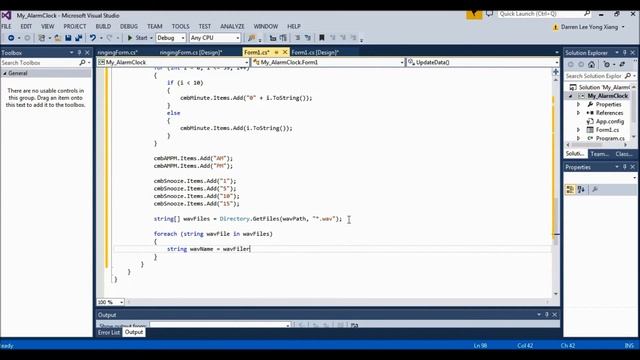
Task: Undo the last edit via toolbar
Action: [x=93, y=38]
